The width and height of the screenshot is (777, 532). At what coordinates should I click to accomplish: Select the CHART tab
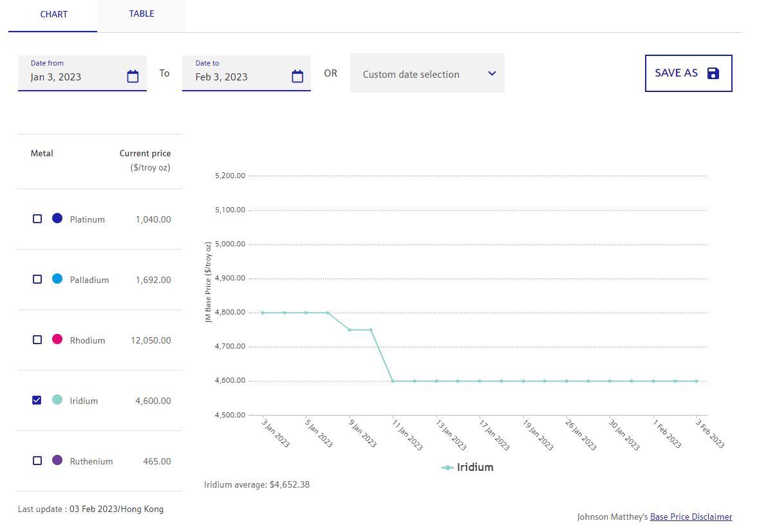point(53,14)
